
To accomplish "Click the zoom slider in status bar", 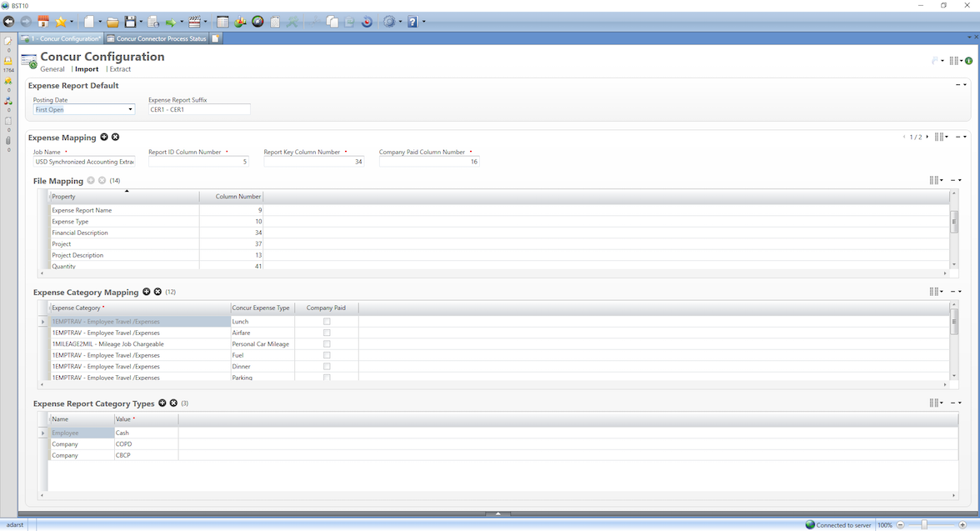I will (923, 524).
